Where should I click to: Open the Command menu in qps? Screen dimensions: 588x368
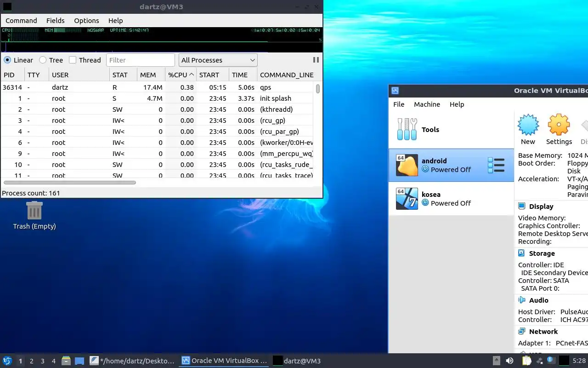coord(21,20)
